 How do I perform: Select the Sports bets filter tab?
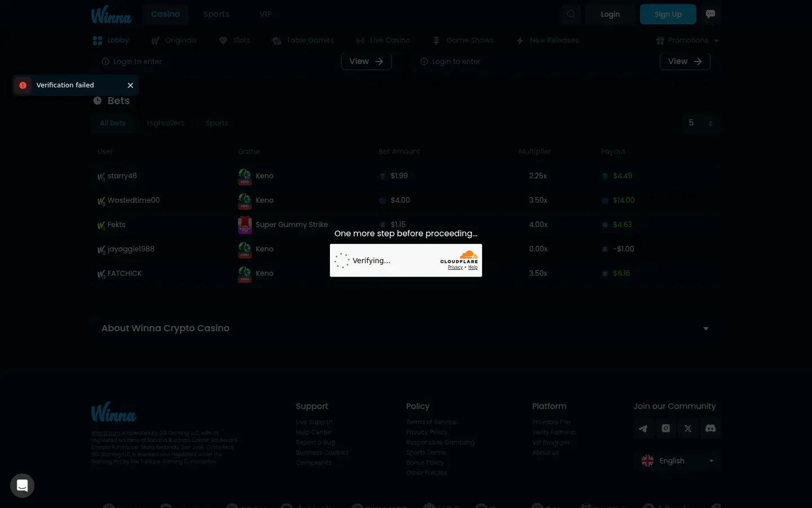coord(217,123)
